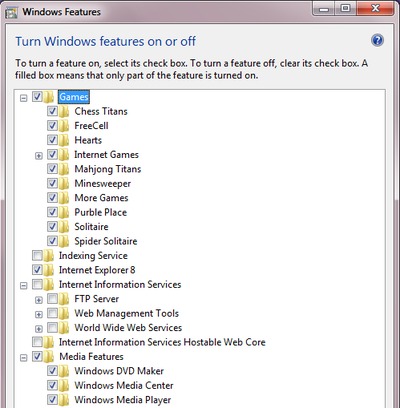The image size is (400, 408).
Task: Click the folder icon beside Indexing Service
Action: (49, 256)
